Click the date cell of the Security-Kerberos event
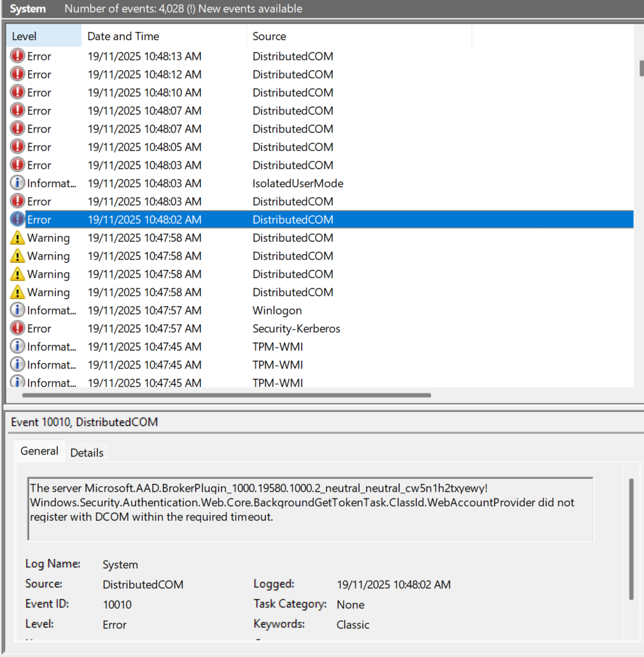Screen dimensions: 644x657 [x=144, y=328]
